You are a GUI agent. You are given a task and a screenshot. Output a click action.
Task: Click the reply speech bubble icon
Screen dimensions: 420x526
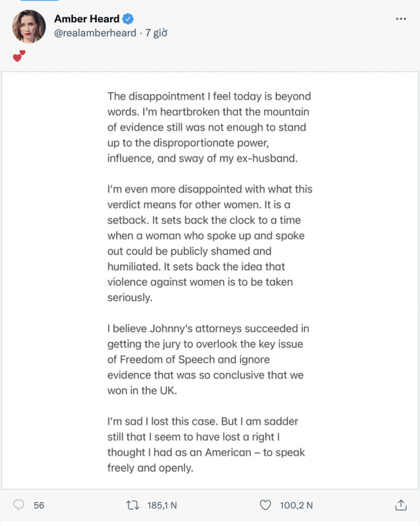coord(19,505)
